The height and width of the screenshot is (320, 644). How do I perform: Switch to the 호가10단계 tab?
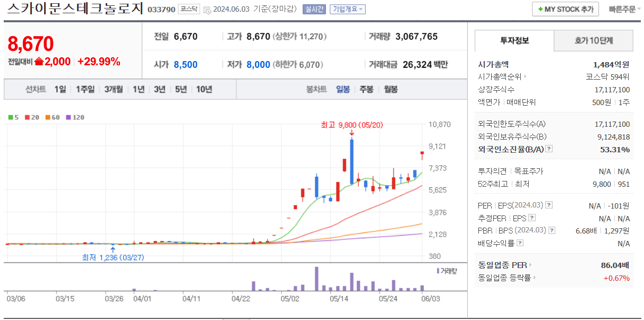coord(594,41)
